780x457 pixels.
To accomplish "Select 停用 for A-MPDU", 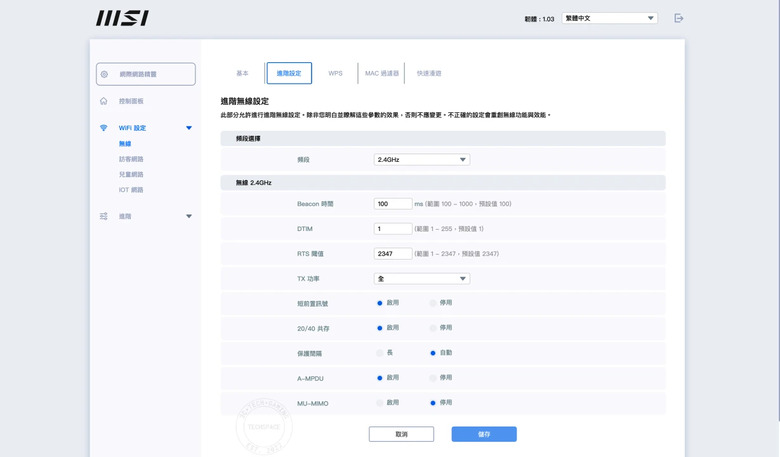I will click(x=433, y=378).
